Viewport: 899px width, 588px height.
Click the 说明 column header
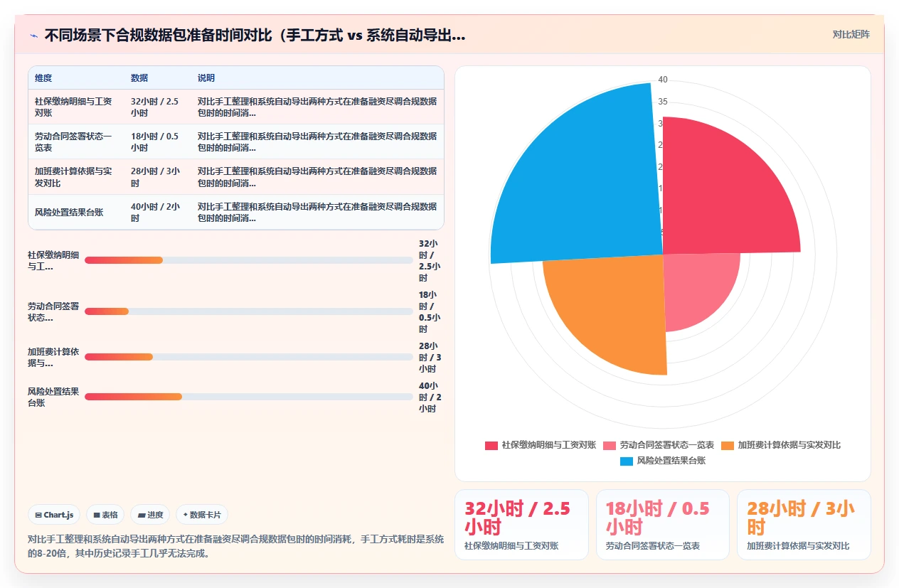[x=206, y=78]
